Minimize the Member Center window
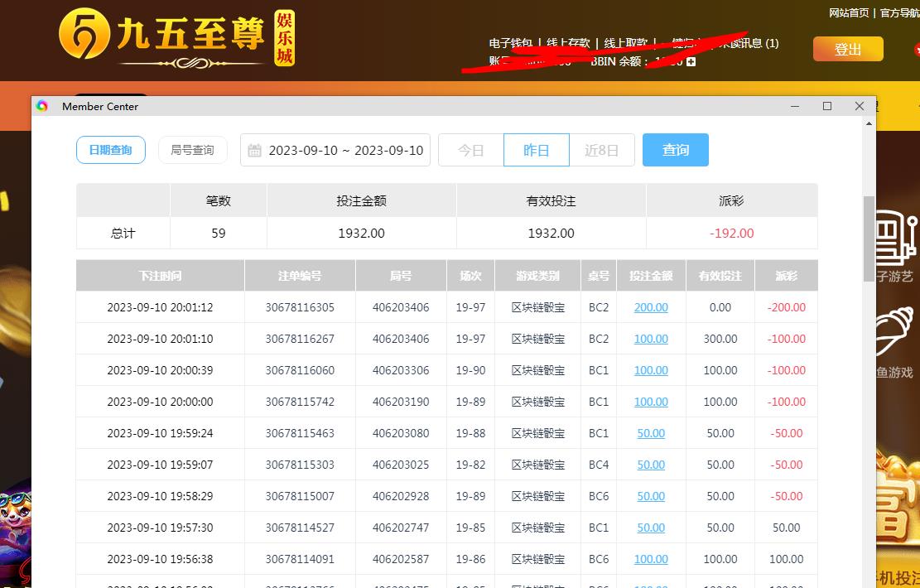The width and height of the screenshot is (920, 588). click(x=795, y=106)
